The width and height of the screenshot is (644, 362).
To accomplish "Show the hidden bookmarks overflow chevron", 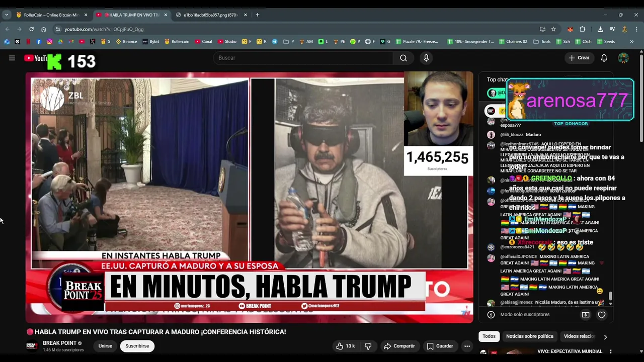I will click(632, 42).
